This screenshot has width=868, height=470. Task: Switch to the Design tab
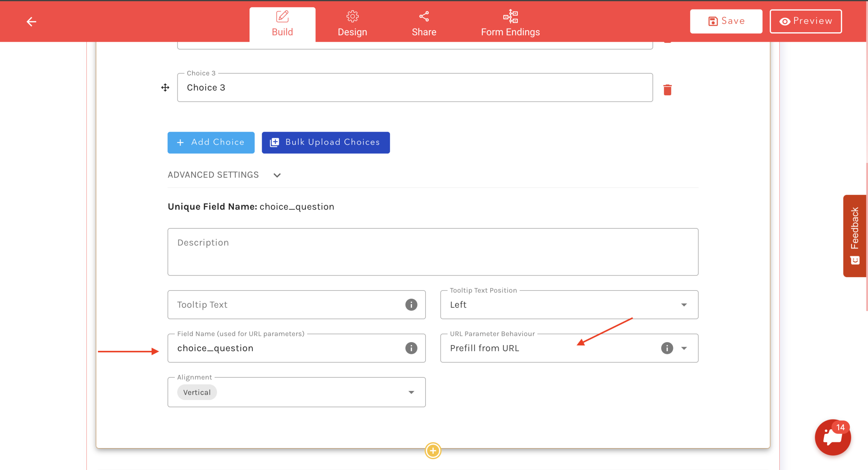tap(352, 24)
